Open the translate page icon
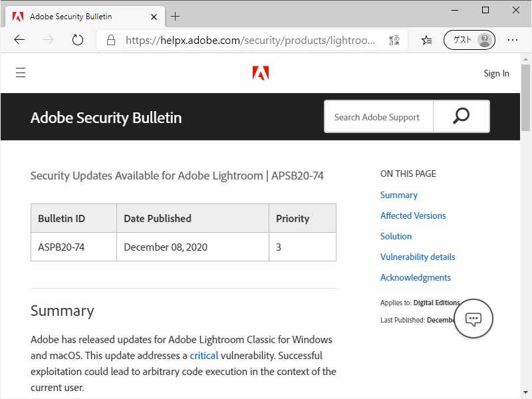This screenshot has height=399, width=532. [x=395, y=40]
